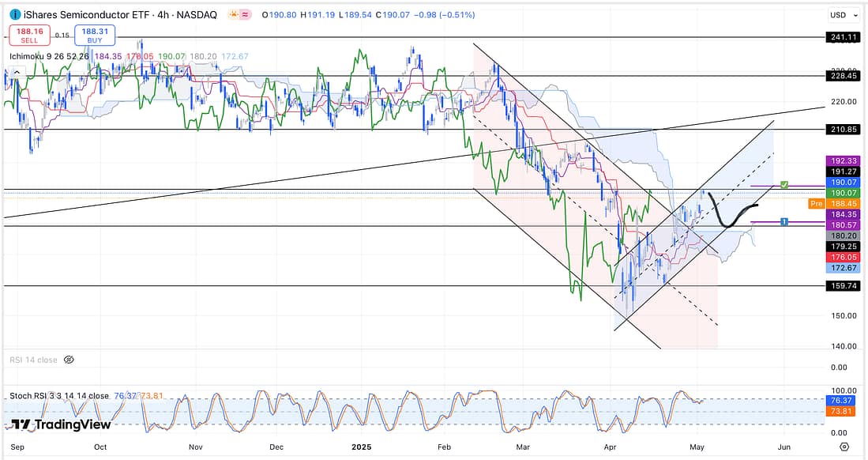Click the 100.00 Stoch RSI scale value

pyautogui.click(x=844, y=390)
